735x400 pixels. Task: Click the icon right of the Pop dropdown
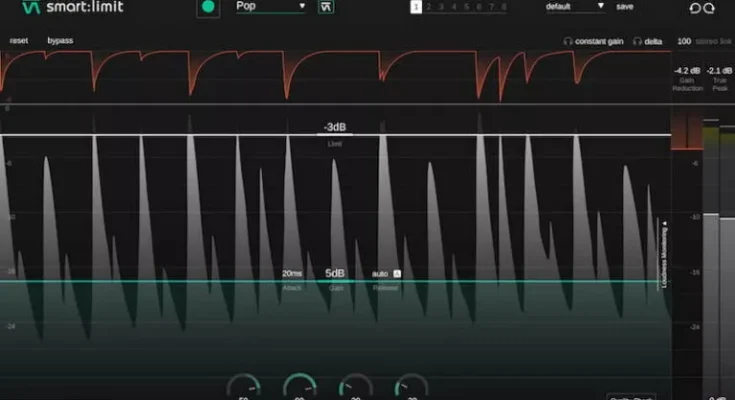click(x=326, y=7)
